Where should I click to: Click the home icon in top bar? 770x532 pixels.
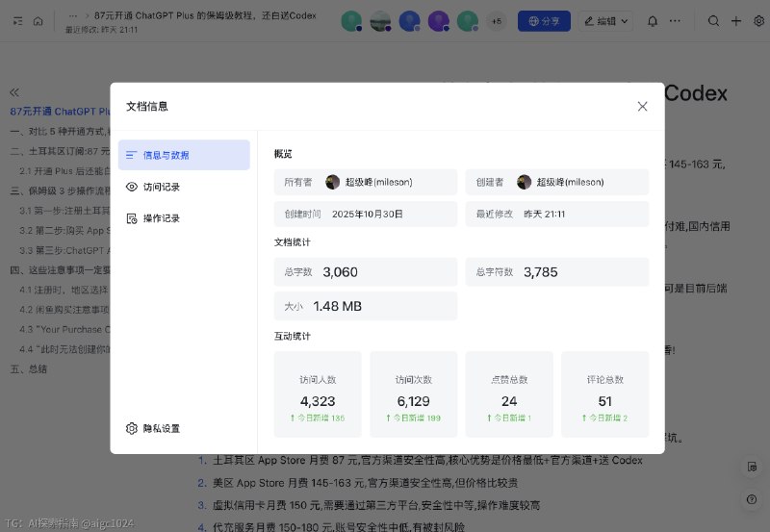(x=38, y=21)
